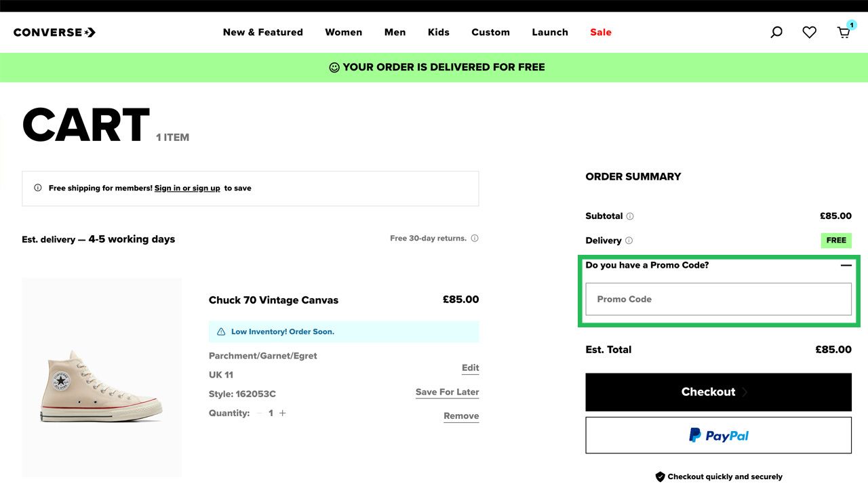868x488 pixels.
Task: Click the Do you have a Promo Code? label
Action: (x=647, y=265)
